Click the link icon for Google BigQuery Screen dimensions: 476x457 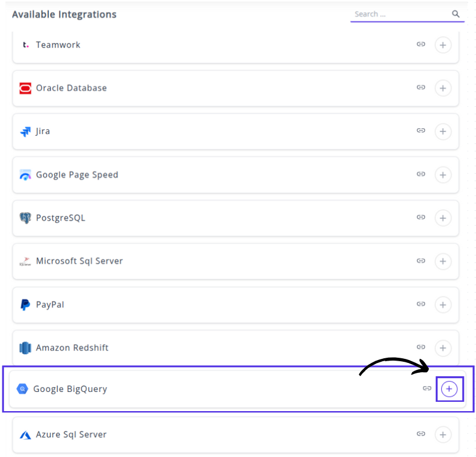pyautogui.click(x=427, y=388)
